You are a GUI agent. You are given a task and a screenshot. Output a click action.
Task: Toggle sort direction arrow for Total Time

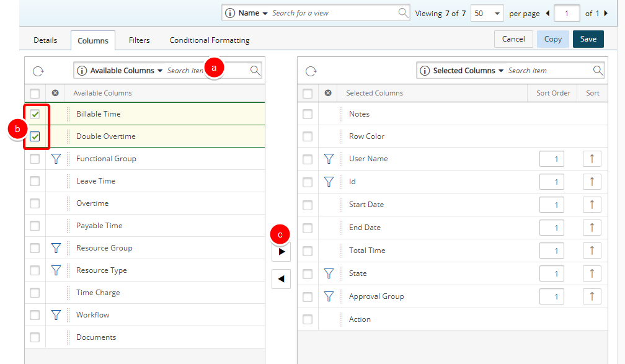pyautogui.click(x=592, y=251)
